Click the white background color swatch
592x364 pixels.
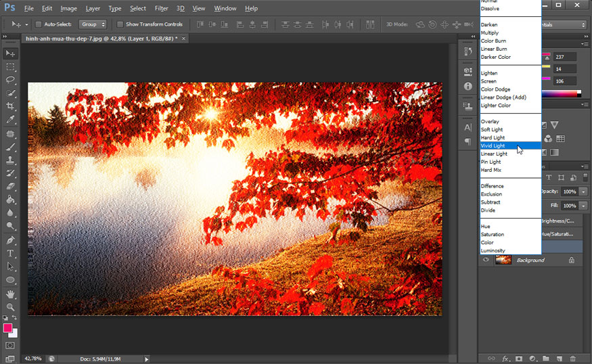point(15,334)
